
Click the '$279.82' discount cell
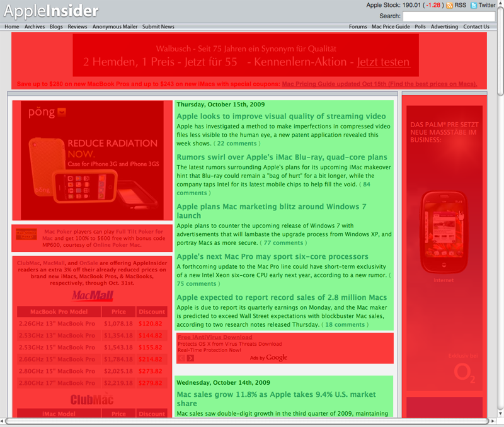pos(151,384)
